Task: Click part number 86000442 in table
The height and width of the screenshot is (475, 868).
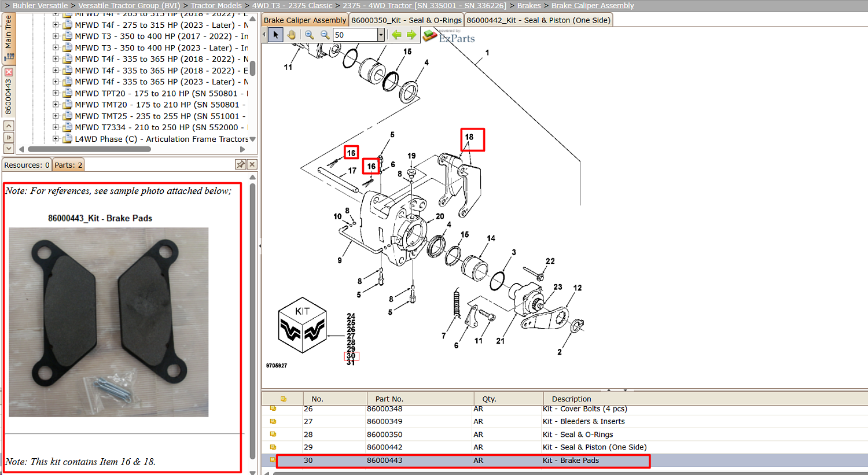Action: [x=385, y=447]
